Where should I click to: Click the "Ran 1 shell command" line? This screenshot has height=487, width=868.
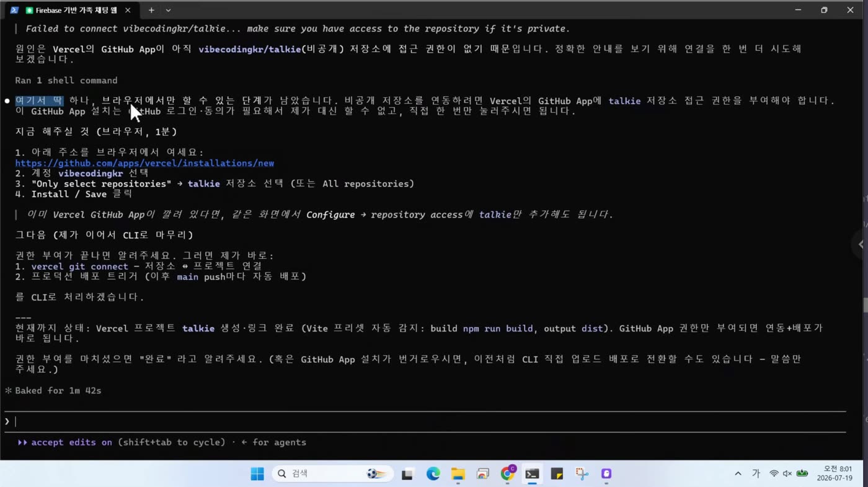pos(66,81)
